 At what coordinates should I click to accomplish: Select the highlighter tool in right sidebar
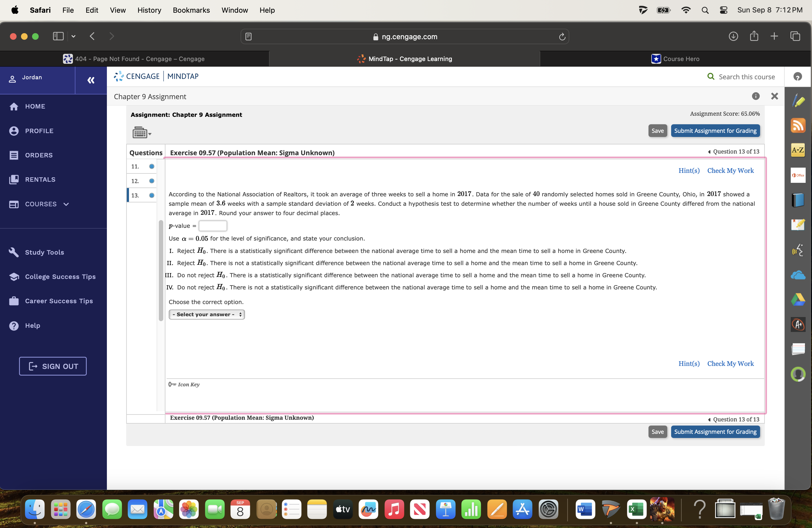pyautogui.click(x=798, y=100)
